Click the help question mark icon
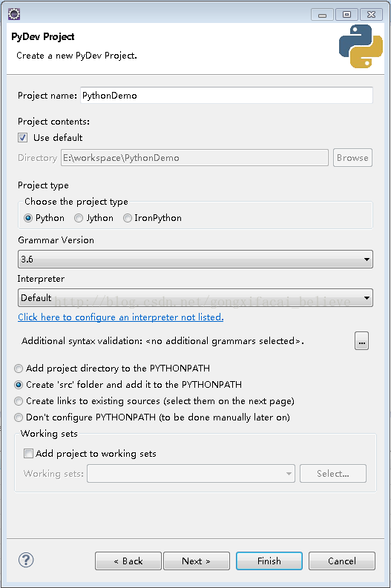 [26, 561]
